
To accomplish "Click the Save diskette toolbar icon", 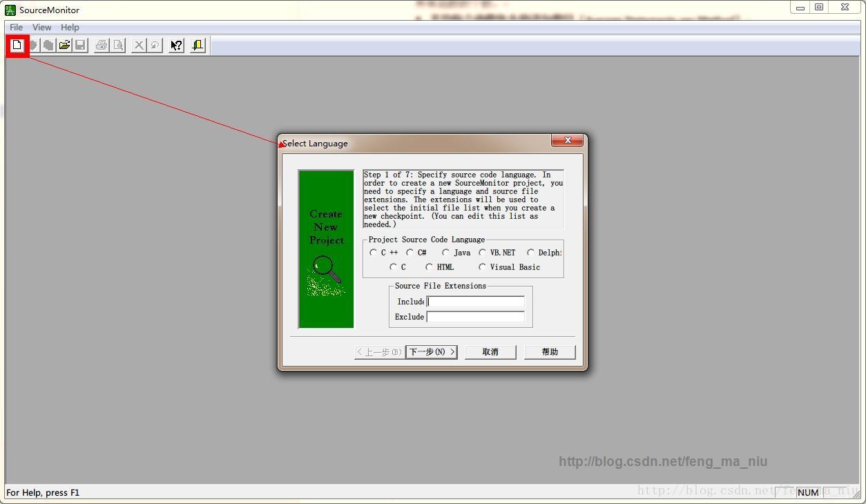I will [x=80, y=46].
